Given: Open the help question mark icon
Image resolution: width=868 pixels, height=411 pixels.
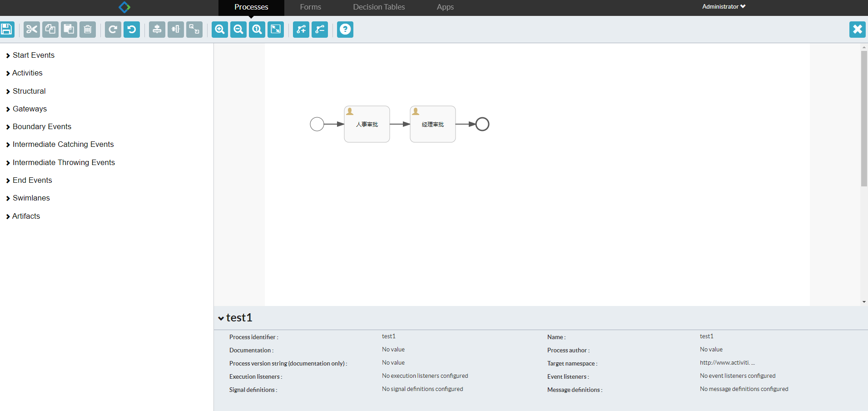Looking at the screenshot, I should [345, 30].
